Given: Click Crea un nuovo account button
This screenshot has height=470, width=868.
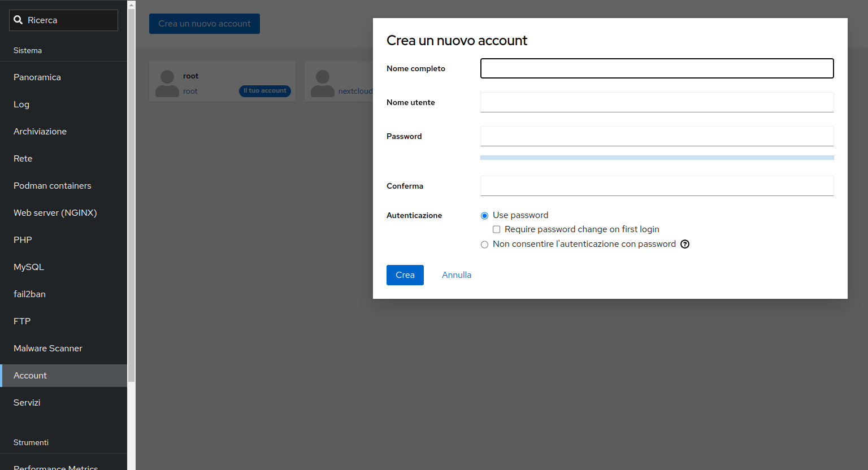Looking at the screenshot, I should pos(205,24).
